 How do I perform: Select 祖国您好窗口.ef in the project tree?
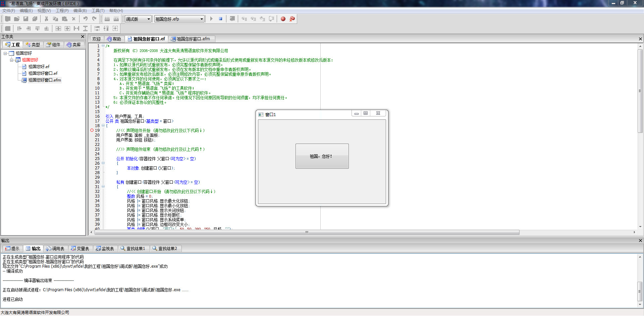pos(43,73)
